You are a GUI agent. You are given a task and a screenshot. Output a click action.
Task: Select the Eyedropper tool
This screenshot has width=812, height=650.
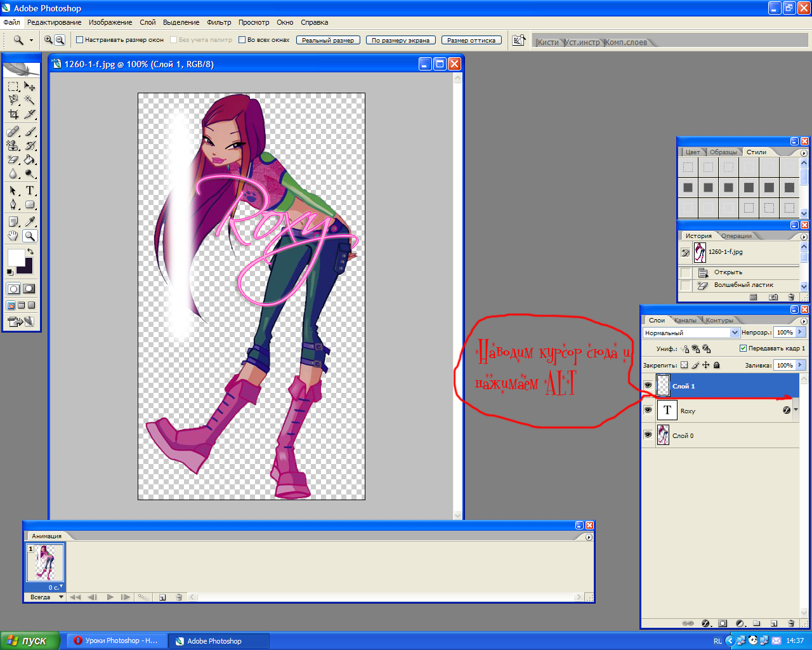pos(30,221)
